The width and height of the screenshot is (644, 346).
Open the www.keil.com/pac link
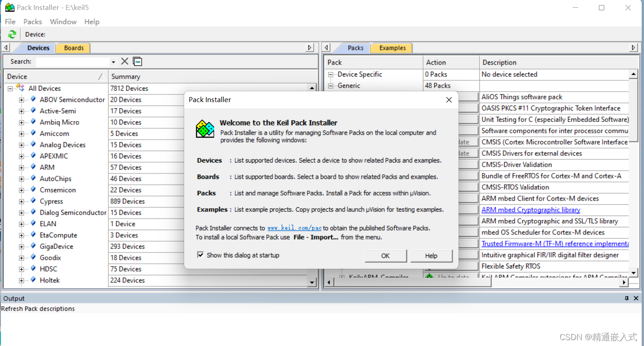click(x=294, y=228)
